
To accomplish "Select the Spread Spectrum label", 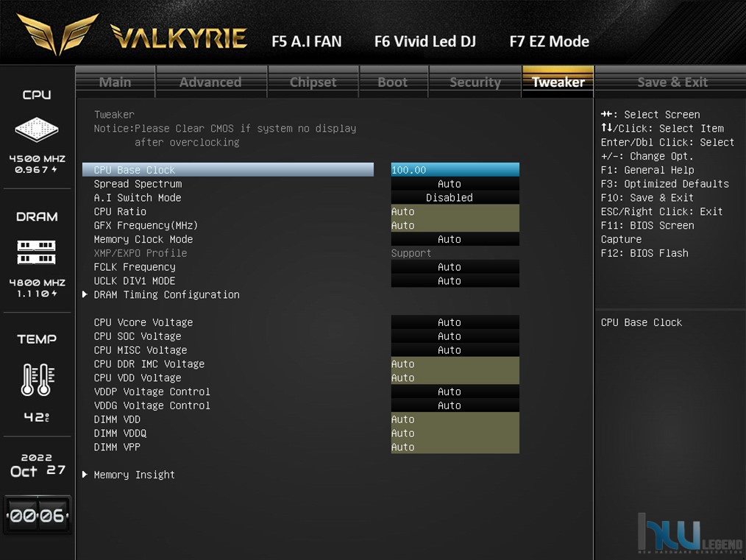I will tap(138, 184).
